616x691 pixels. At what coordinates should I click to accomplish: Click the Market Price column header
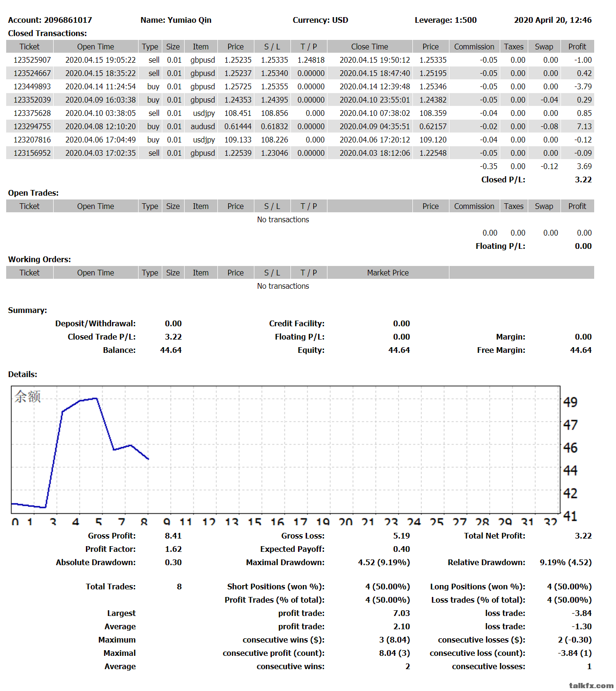[388, 273]
